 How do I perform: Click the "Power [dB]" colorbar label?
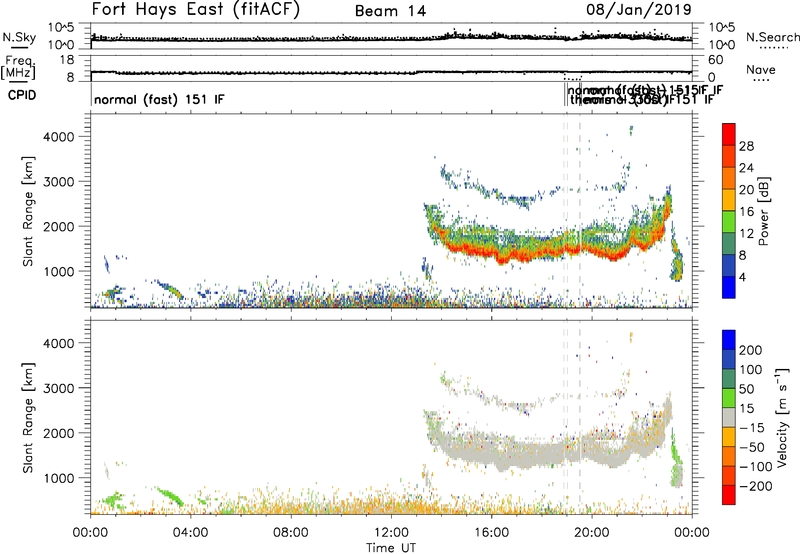[x=763, y=211]
